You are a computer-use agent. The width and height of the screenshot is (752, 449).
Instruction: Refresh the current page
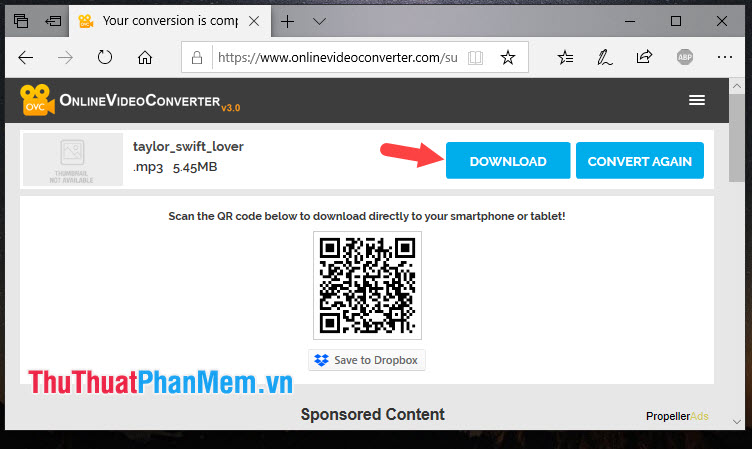105,58
